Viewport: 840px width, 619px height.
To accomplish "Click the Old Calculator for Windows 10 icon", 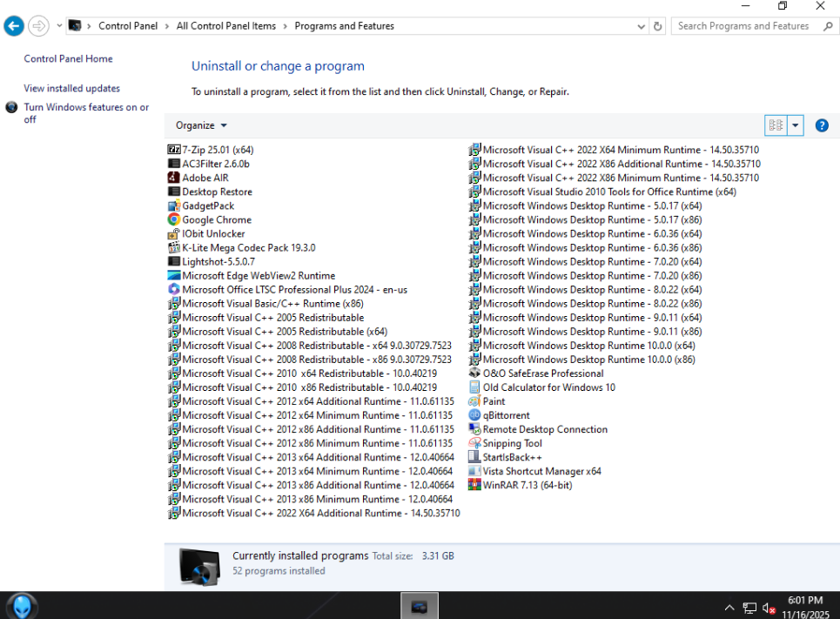I will pyautogui.click(x=474, y=387).
